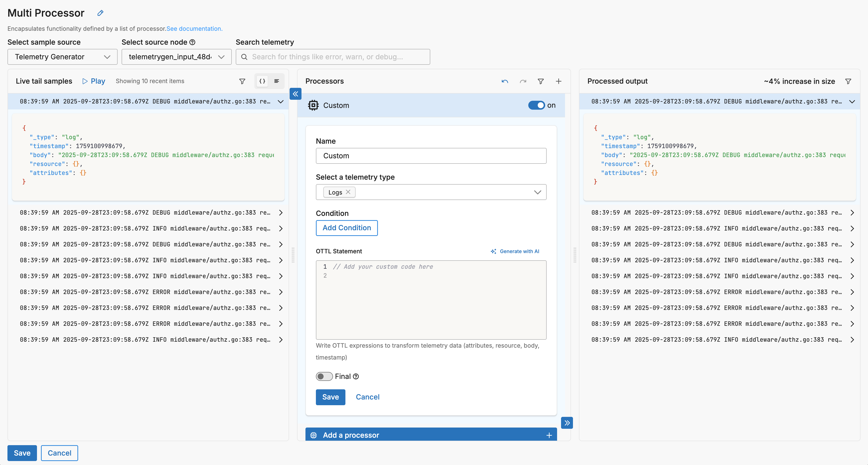868x465 pixels.
Task: Open filter icon in Processors header
Action: [x=540, y=81]
